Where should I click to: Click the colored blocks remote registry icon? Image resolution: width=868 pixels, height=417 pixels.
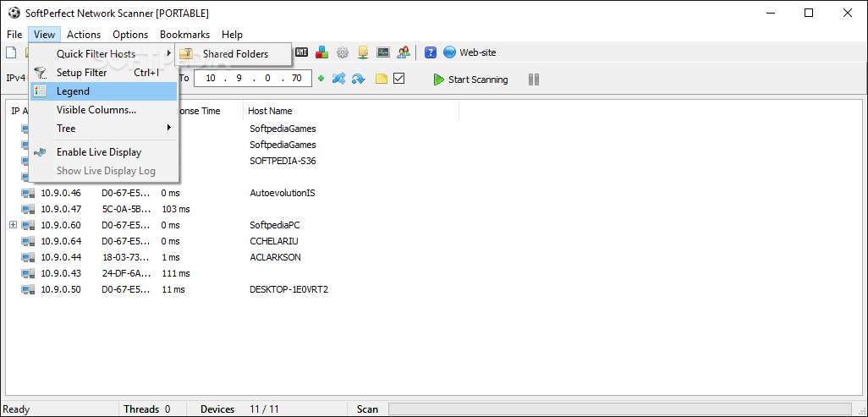(x=322, y=52)
